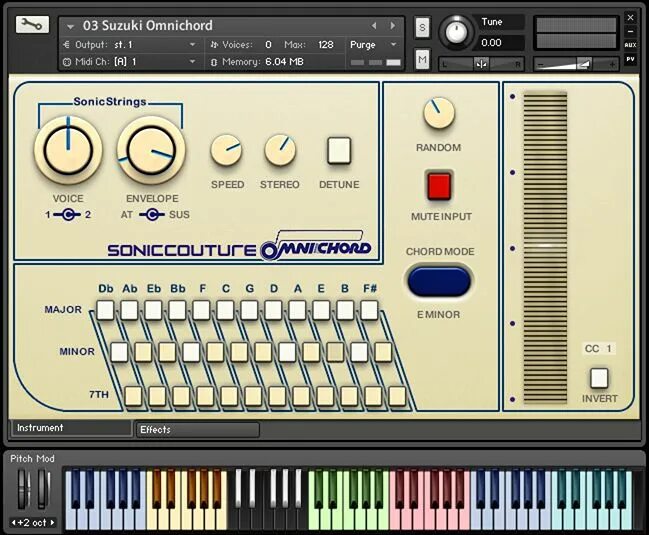649x535 pixels.
Task: Toggle the VOICE 1-2 switch
Action: (x=68, y=215)
